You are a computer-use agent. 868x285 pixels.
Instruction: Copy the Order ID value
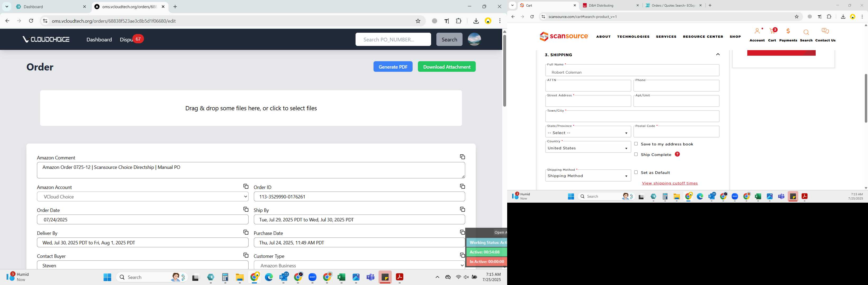pos(462,186)
